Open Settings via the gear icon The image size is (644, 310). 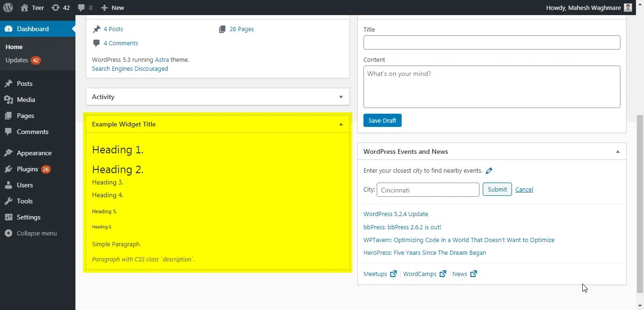[x=10, y=217]
